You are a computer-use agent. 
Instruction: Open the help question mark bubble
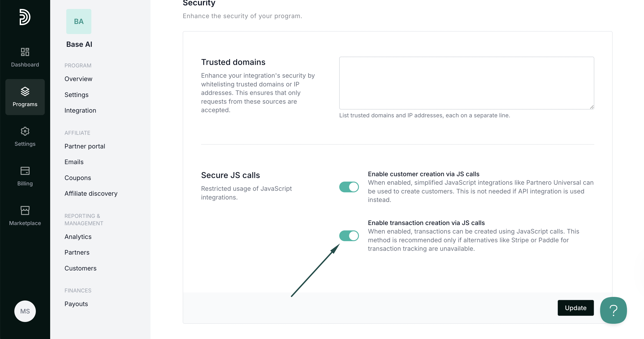613,310
